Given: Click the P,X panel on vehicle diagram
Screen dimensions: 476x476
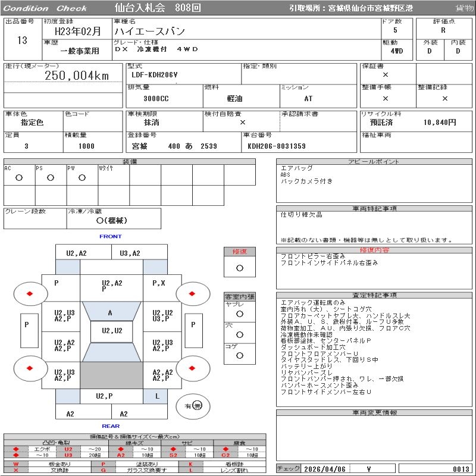Looking at the screenshot, I should click(x=159, y=283).
